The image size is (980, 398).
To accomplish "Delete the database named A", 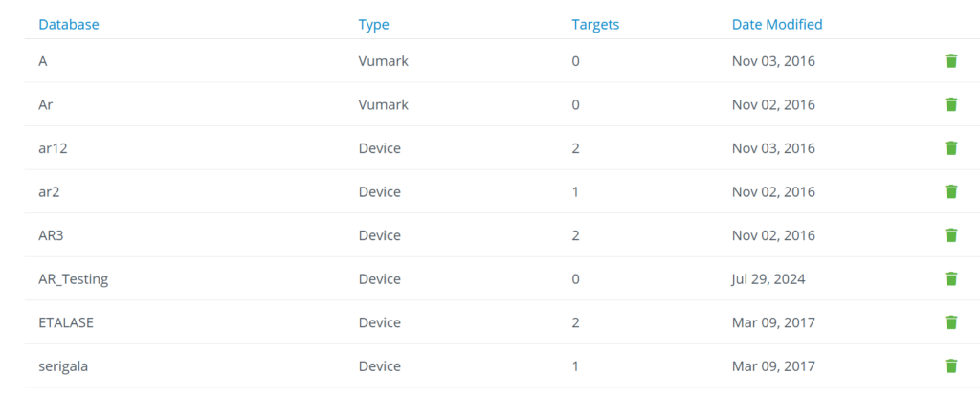I will click(950, 60).
